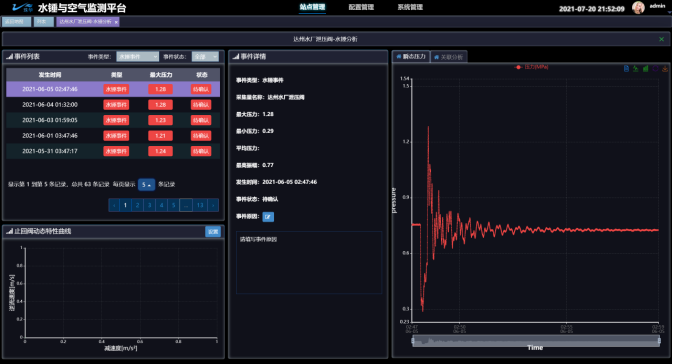Select event row 2021-06-04 01:32:00
The height and width of the screenshot is (364, 673).
[113, 105]
